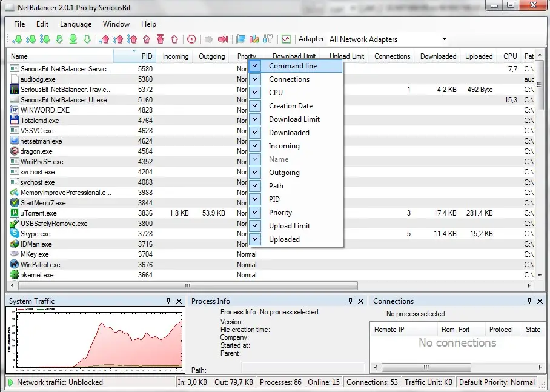Toggle the traffic chart toolbar icon

coord(286,39)
